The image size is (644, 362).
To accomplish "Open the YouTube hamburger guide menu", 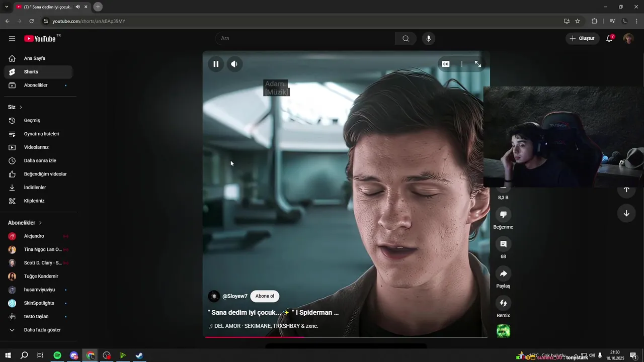I will coord(12,38).
